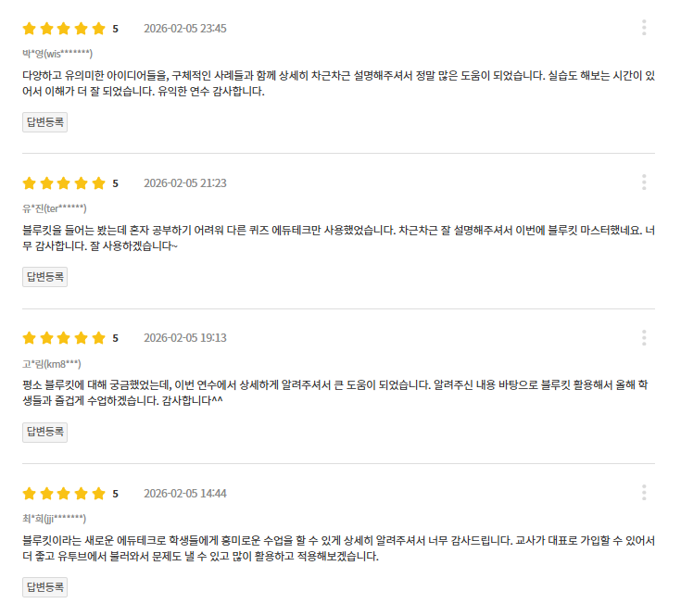681x616 pixels.
Task: Open the three-dot menu on 최*희's review
Action: pos(644,492)
